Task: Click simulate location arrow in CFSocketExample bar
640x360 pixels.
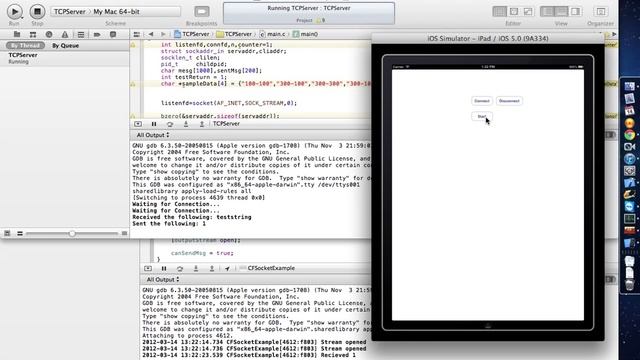Action: point(227,268)
